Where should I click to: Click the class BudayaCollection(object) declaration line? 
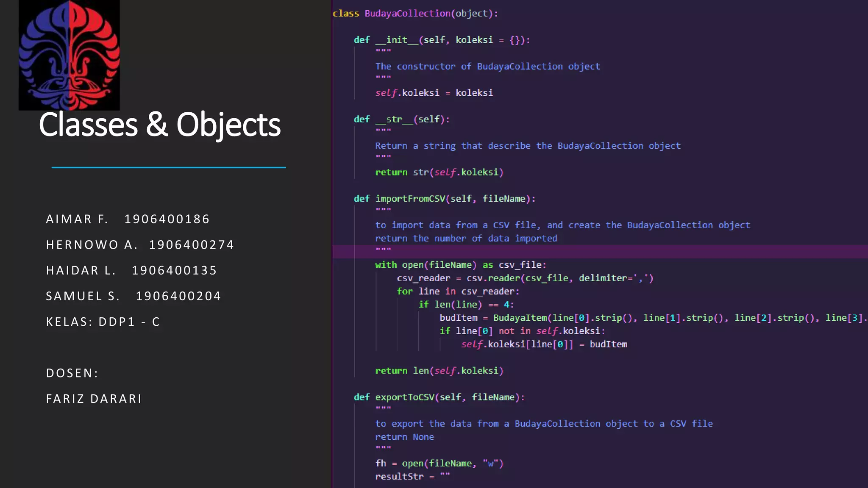pos(415,14)
